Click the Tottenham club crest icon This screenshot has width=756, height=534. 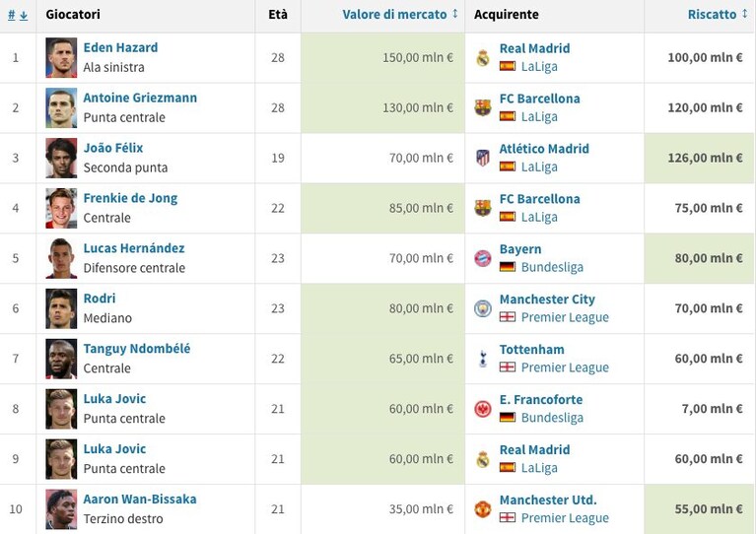click(483, 359)
